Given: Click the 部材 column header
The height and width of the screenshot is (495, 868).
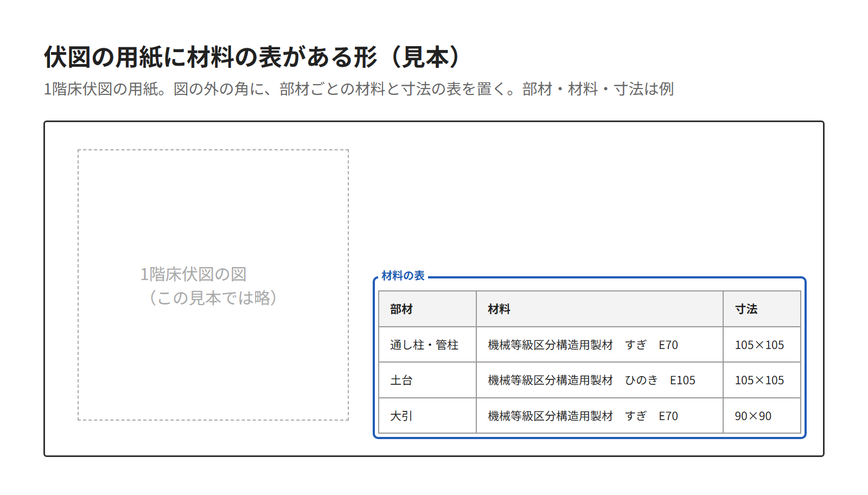Looking at the screenshot, I should [x=427, y=309].
